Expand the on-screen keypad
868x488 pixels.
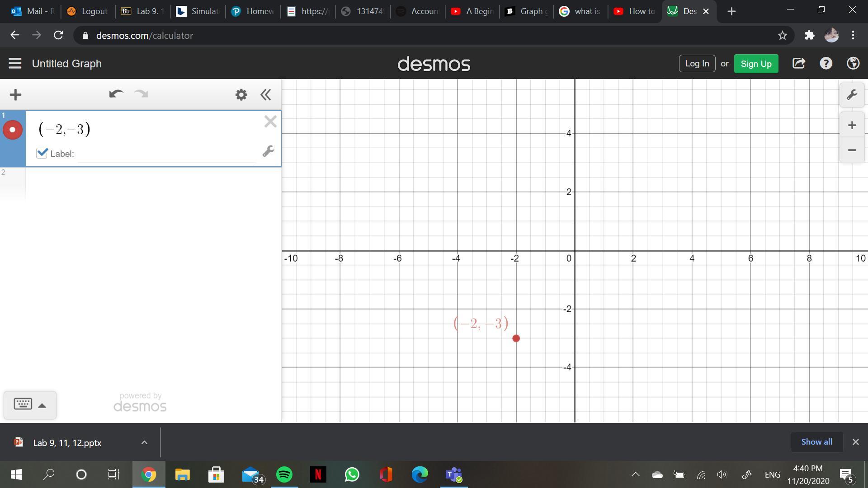(30, 404)
